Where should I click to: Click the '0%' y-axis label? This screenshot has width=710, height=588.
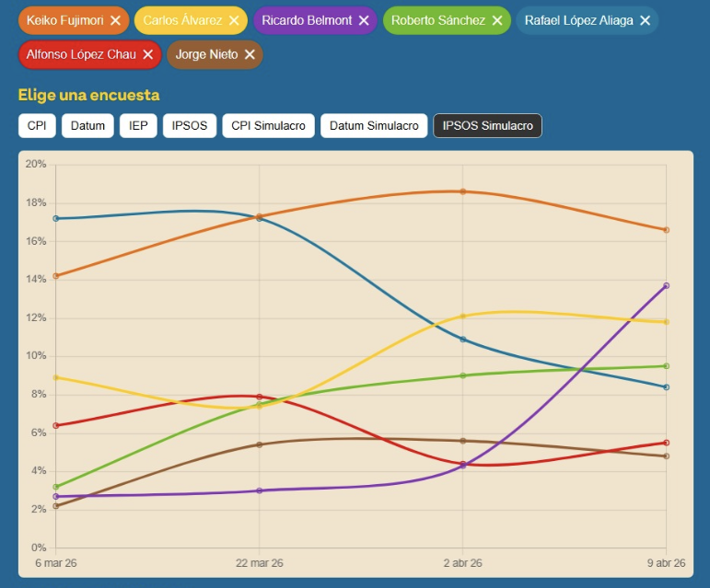tap(39, 548)
